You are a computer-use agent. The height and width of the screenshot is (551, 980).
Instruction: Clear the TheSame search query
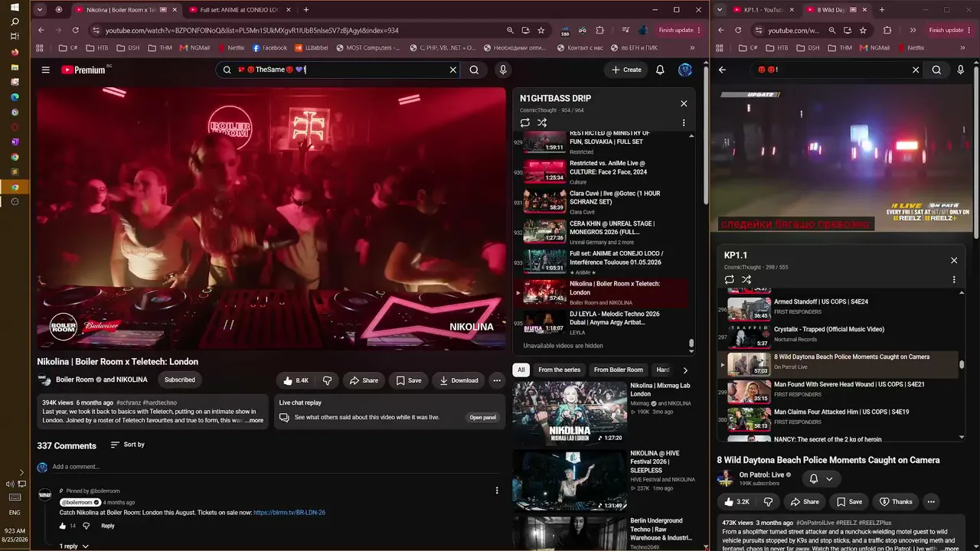(x=452, y=70)
